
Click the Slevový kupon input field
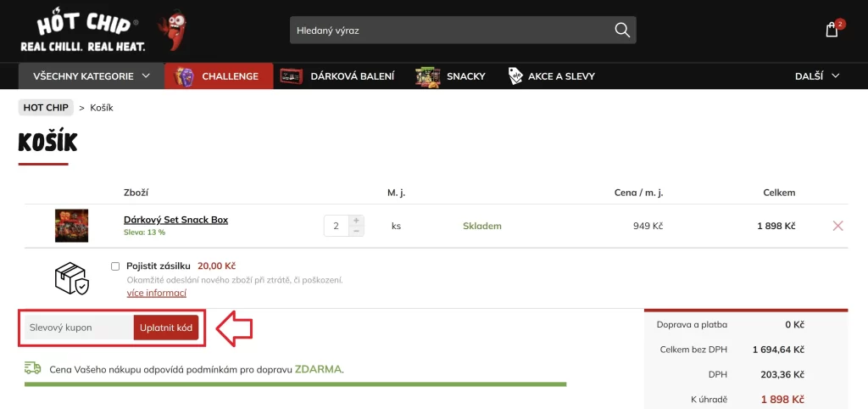click(x=78, y=328)
